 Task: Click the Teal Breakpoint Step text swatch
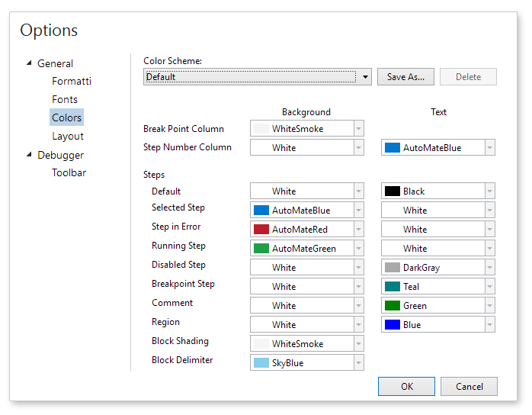[x=393, y=287]
